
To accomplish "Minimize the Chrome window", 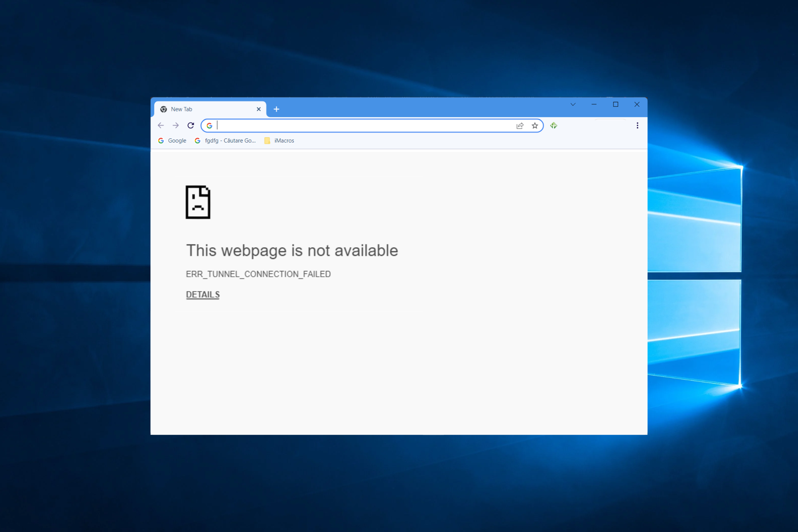I will pyautogui.click(x=594, y=105).
